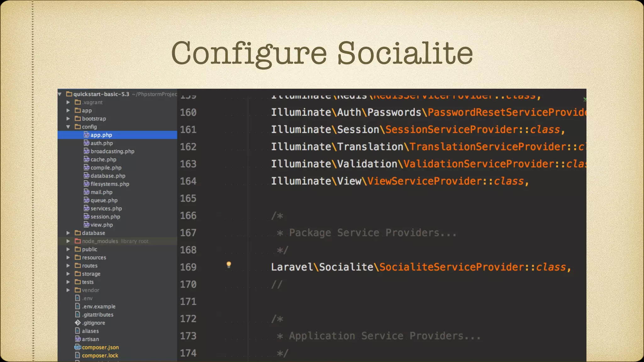Click the folder icon of config
This screenshot has width=644, height=362.
coord(78,127)
